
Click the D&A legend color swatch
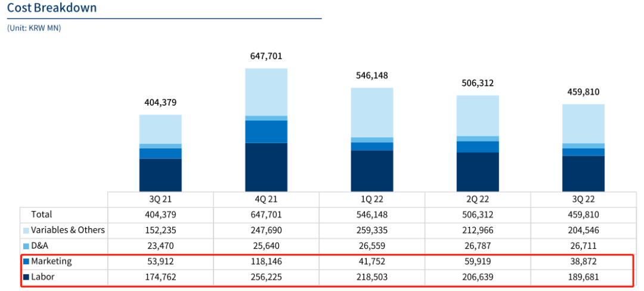point(26,246)
